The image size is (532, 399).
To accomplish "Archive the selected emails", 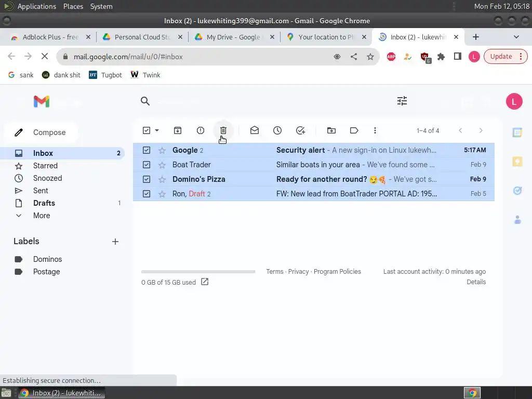I will (x=178, y=130).
